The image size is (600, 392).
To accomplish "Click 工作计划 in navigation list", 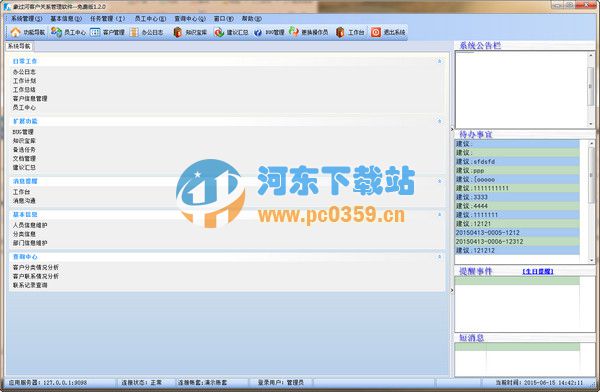I will pyautogui.click(x=24, y=81).
